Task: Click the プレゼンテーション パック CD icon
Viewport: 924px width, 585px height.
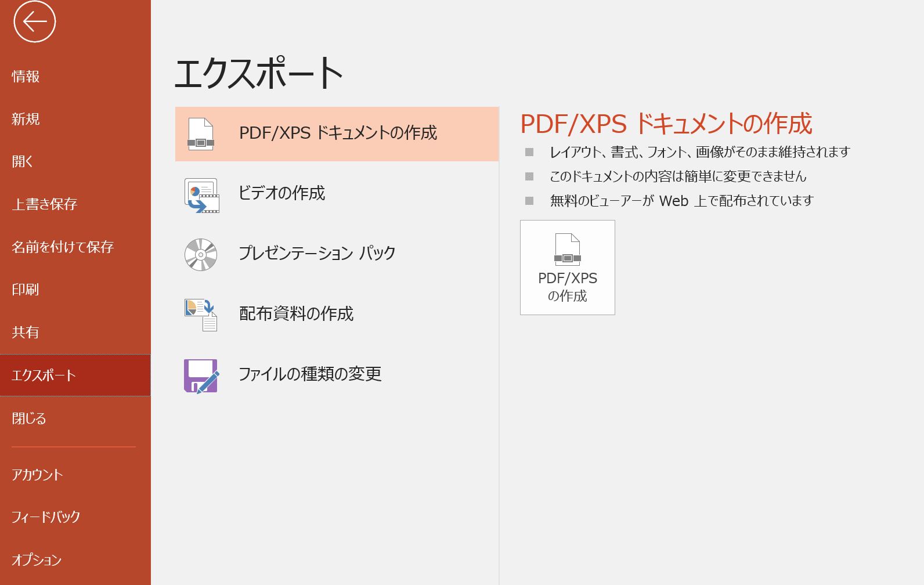Action: 201,254
